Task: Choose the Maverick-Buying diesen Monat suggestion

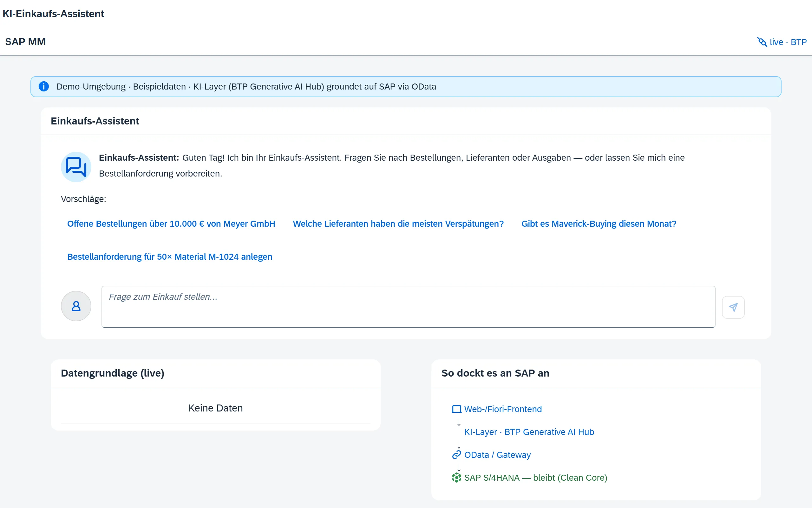Action: pos(599,224)
